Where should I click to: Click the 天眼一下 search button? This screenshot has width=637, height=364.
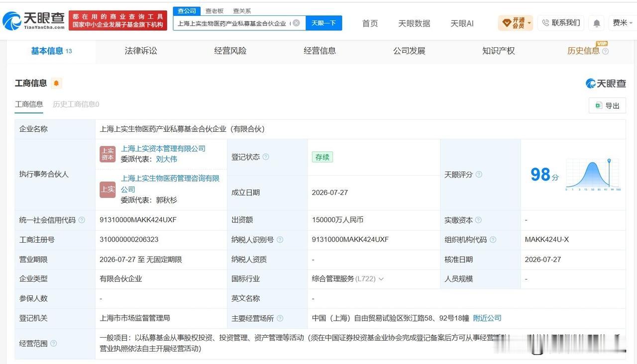324,23
